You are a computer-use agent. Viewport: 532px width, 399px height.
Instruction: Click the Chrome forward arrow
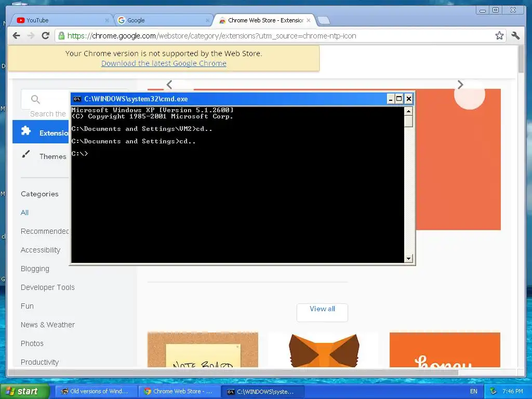click(x=31, y=36)
